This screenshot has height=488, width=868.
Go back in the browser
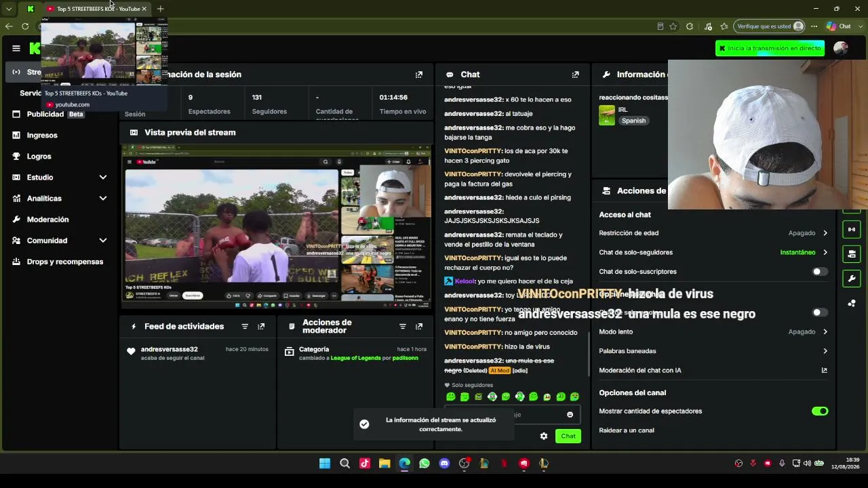(x=8, y=26)
